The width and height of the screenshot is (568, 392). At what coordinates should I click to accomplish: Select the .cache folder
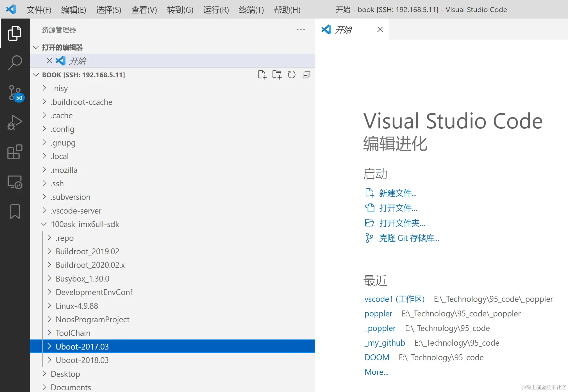pyautogui.click(x=172, y=115)
